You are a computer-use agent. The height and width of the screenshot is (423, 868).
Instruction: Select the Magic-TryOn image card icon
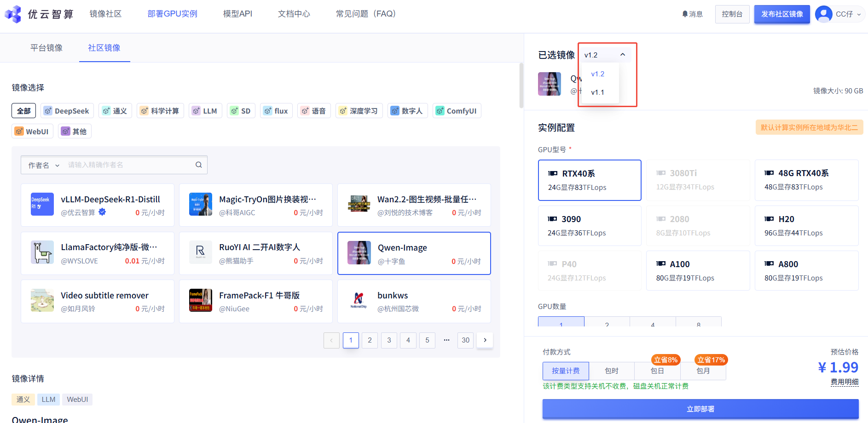pyautogui.click(x=201, y=204)
